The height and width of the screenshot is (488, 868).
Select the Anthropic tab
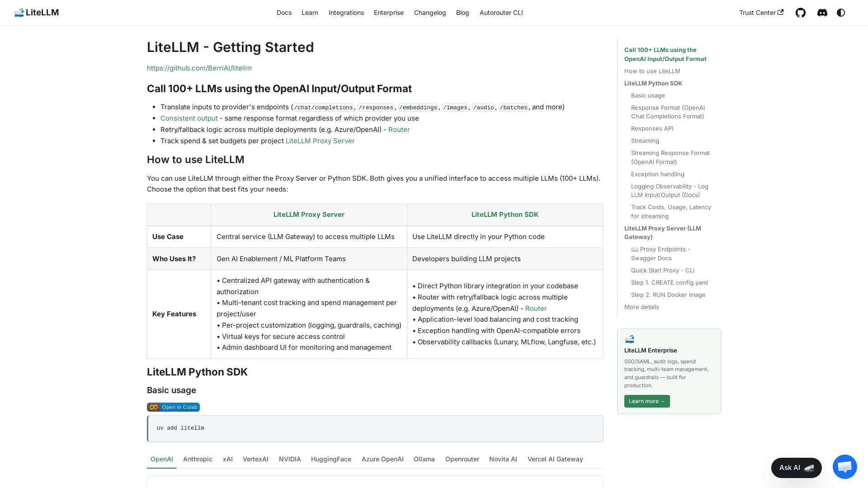(198, 459)
